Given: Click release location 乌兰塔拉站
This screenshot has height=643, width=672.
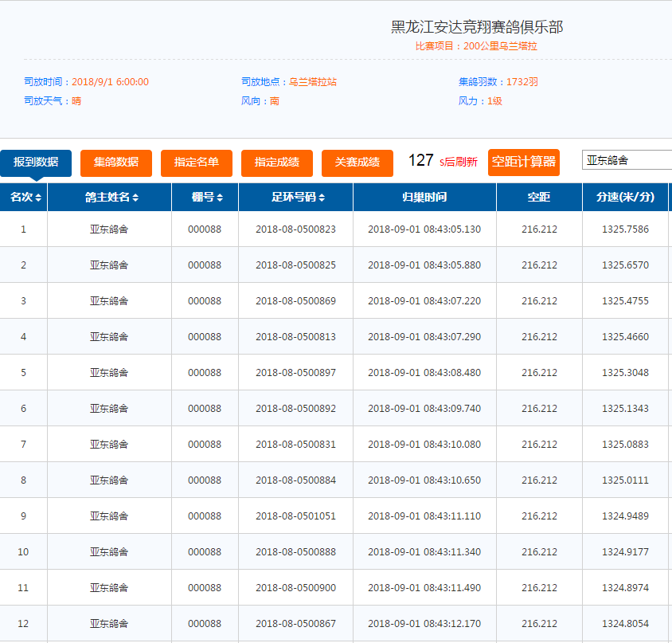Looking at the screenshot, I should click(x=312, y=82).
